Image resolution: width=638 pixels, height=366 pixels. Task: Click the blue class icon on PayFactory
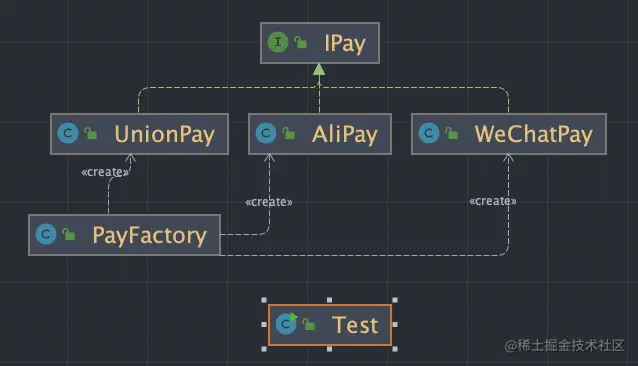pos(46,234)
